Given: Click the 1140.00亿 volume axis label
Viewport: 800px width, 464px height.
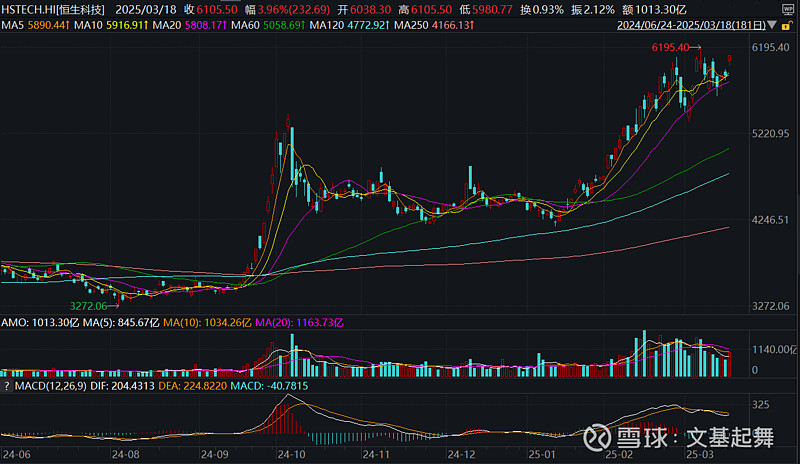Looking at the screenshot, I should [774, 350].
